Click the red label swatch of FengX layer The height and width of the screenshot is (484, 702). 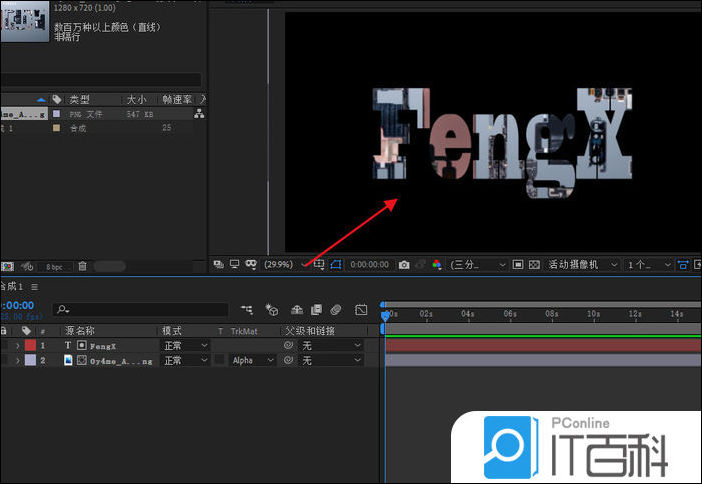pos(30,345)
